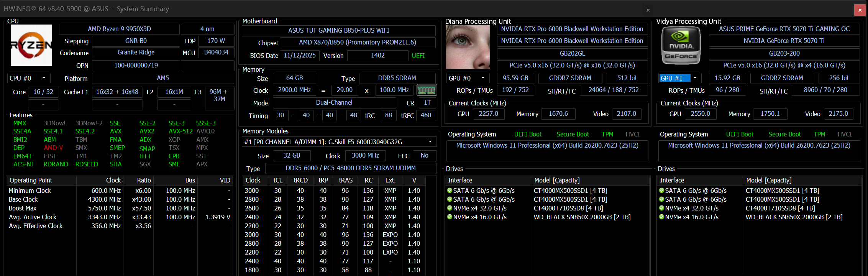Viewport: 868px width, 276px height.
Task: Click the green memory module icon
Action: click(x=427, y=90)
